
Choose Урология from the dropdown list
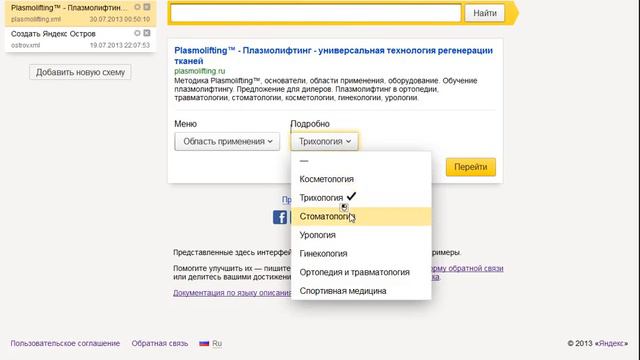coord(361,235)
